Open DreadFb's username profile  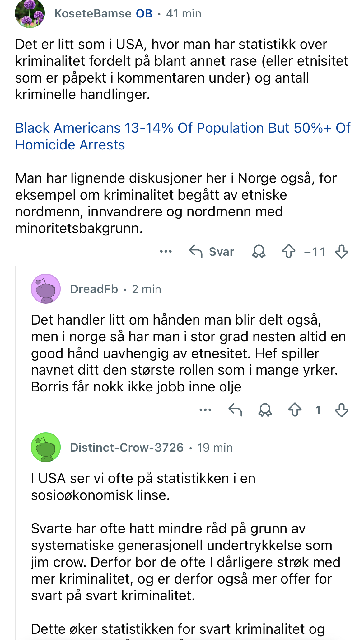pyautogui.click(x=94, y=289)
